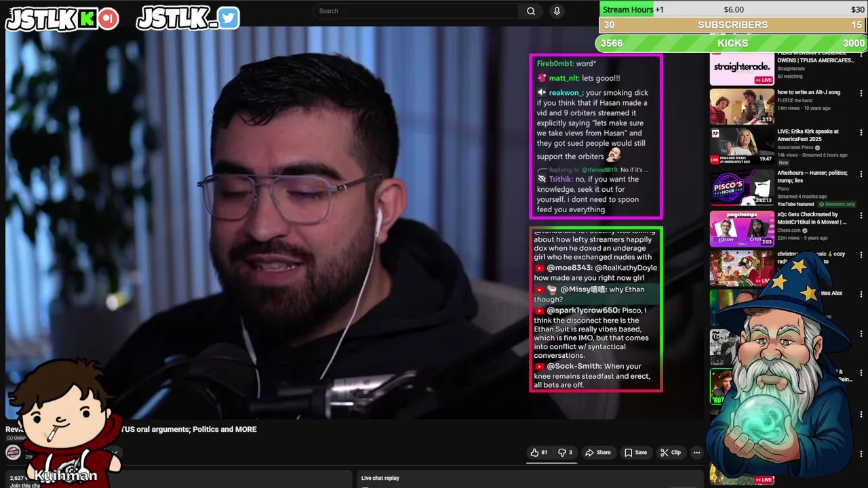Open 'xQc Gets Checkmated by MoistCr1tikal' title
868x488 pixels.
point(812,218)
